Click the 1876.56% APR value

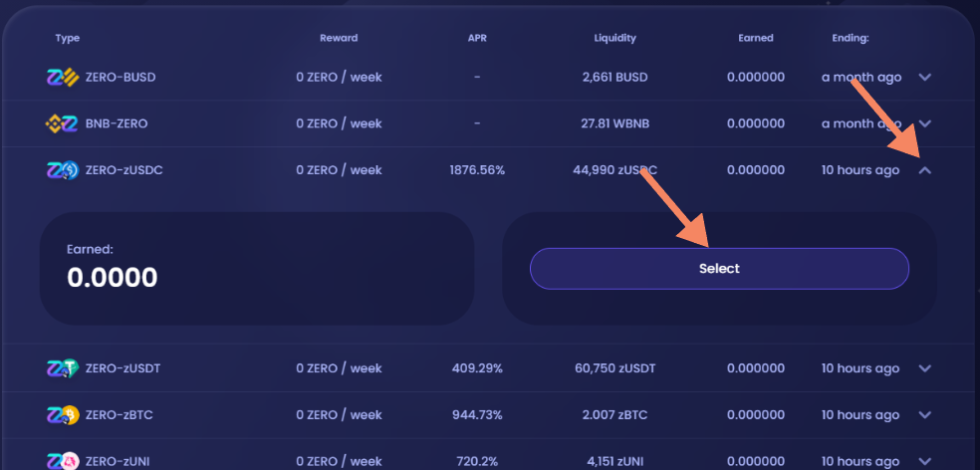477,170
